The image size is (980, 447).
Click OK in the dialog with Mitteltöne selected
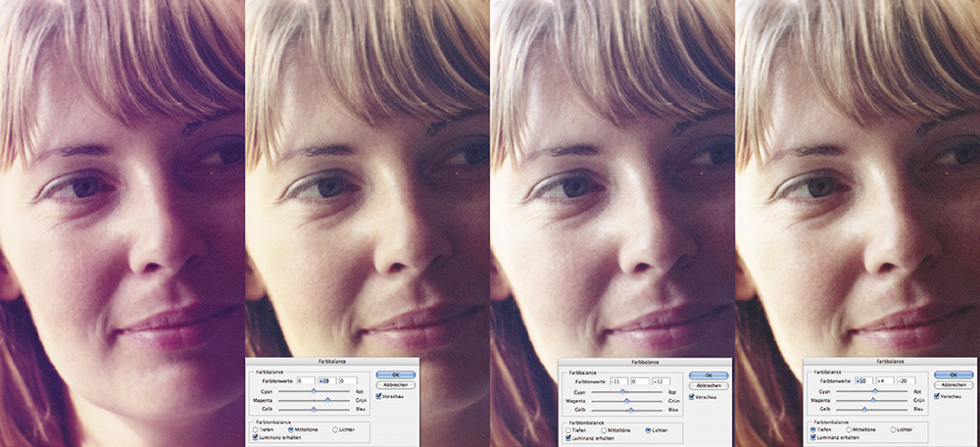pyautogui.click(x=396, y=375)
